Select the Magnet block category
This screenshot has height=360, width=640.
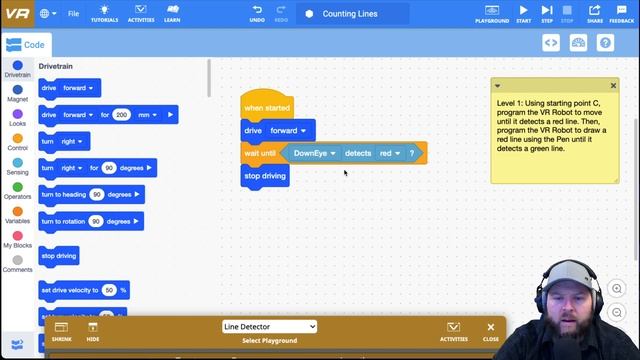tap(18, 93)
